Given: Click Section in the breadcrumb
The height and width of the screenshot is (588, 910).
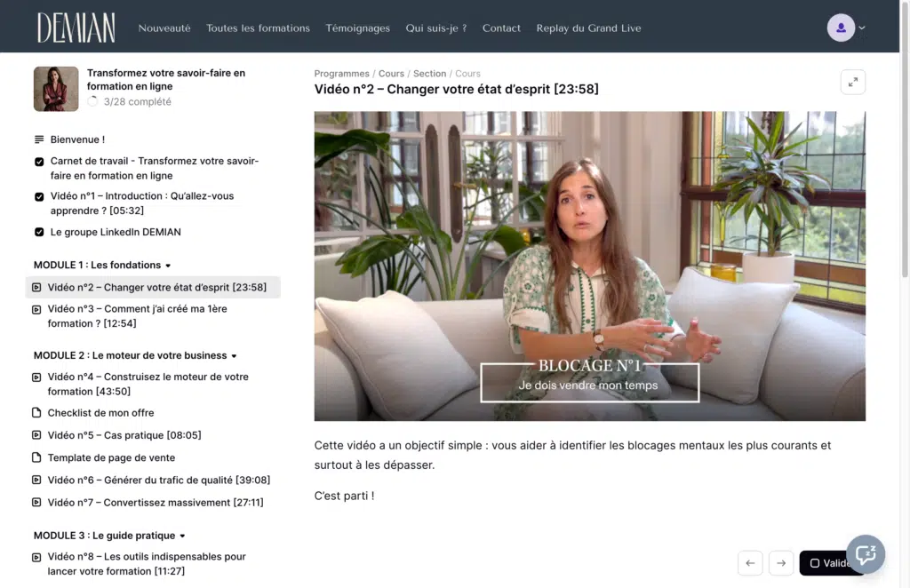Looking at the screenshot, I should tap(429, 74).
